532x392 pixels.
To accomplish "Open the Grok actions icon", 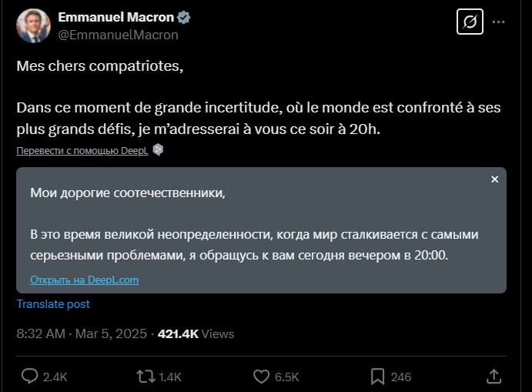I will coord(470,23).
